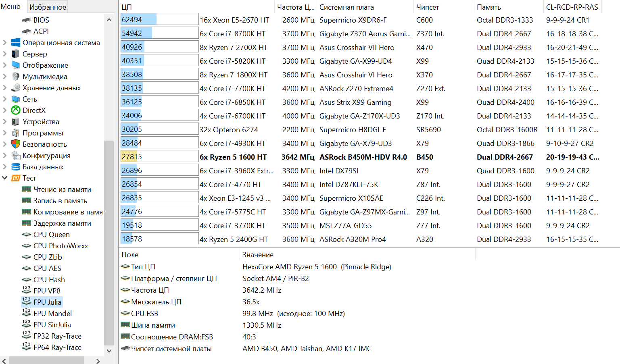This screenshot has height=364, width=620.
Task: Select the Копирование в память benchmark
Action: [68, 212]
